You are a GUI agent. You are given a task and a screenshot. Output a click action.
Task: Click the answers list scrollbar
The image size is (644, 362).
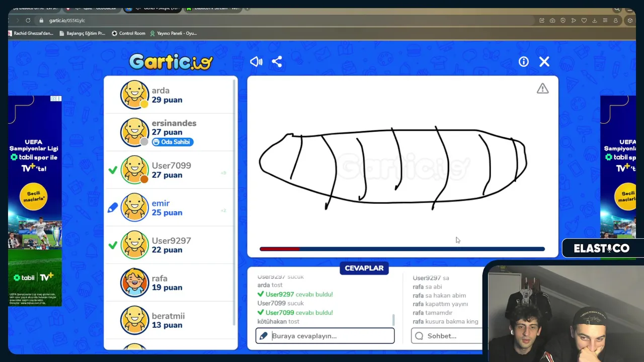pos(393,320)
